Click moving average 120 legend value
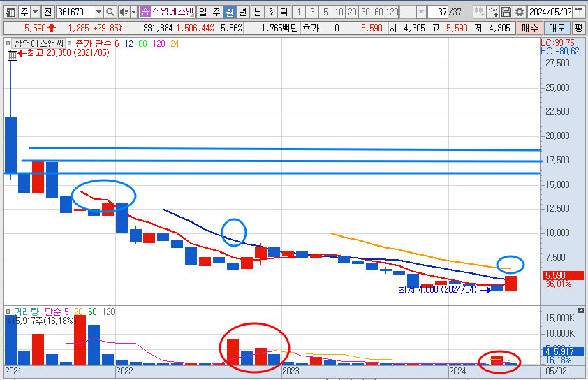Screen dimensions: 588x380 pyautogui.click(x=159, y=44)
